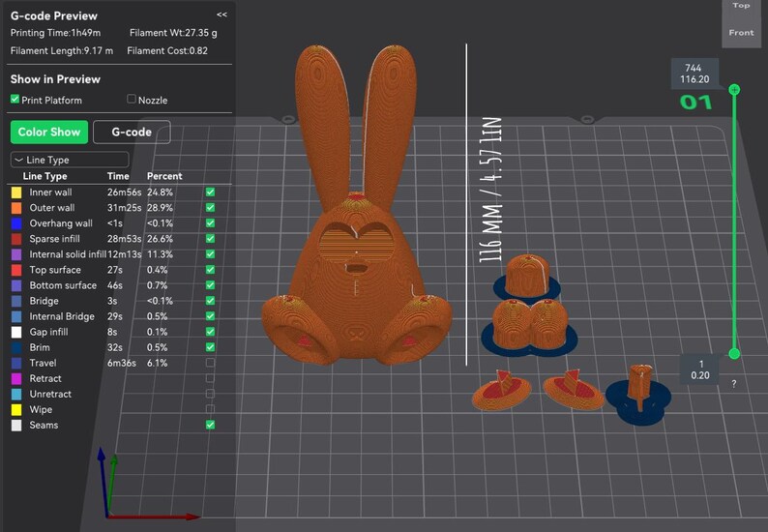Toggle Seams visibility checkbox
This screenshot has height=532, width=768.
click(210, 425)
